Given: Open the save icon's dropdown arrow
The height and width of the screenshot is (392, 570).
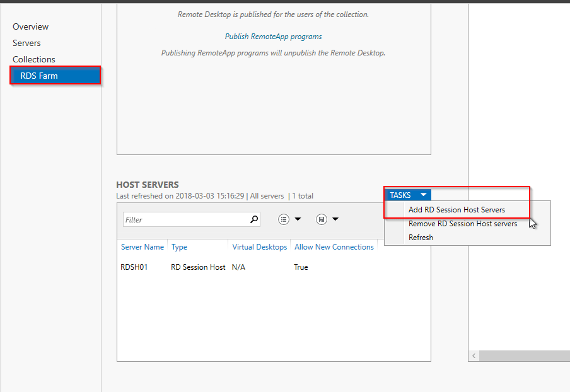Looking at the screenshot, I should click(x=335, y=219).
